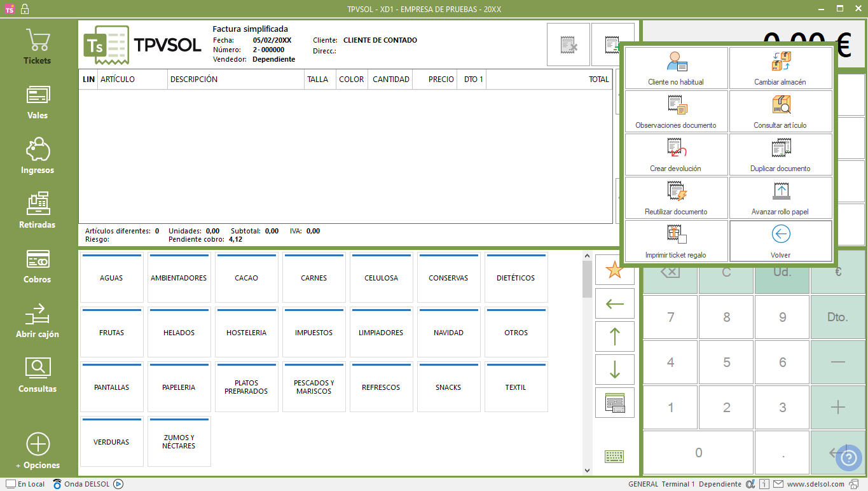This screenshot has height=491, width=868.
Task: Choose the REFRESCOS category
Action: pos(382,387)
